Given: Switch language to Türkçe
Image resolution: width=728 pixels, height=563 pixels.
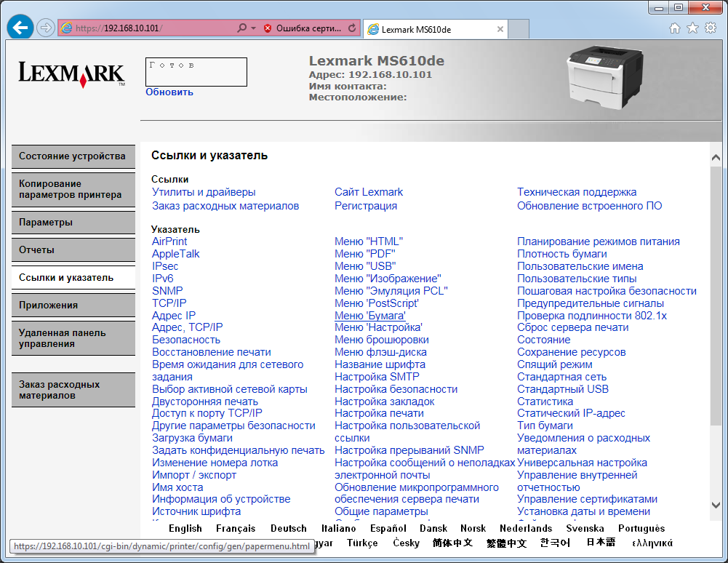Looking at the screenshot, I should pyautogui.click(x=362, y=543).
